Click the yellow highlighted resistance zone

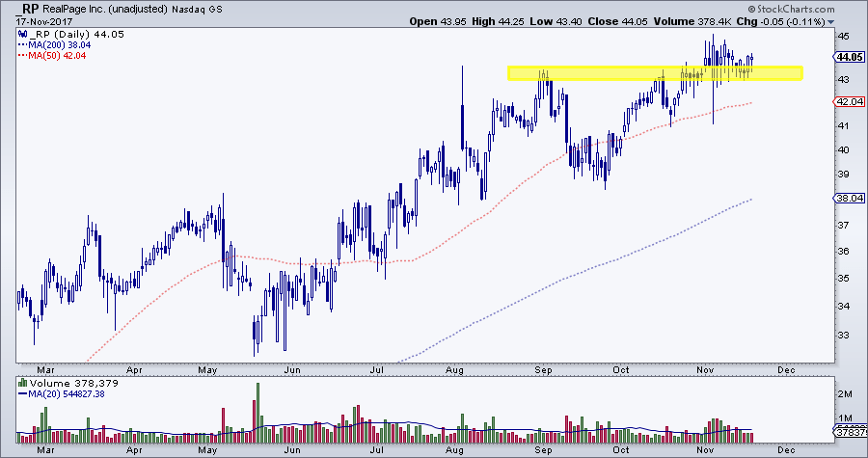(654, 73)
